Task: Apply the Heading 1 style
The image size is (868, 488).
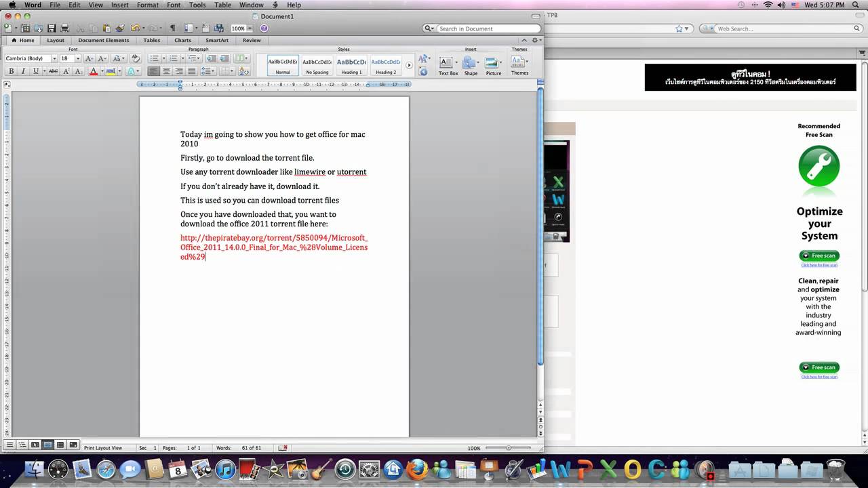Action: tap(351, 65)
